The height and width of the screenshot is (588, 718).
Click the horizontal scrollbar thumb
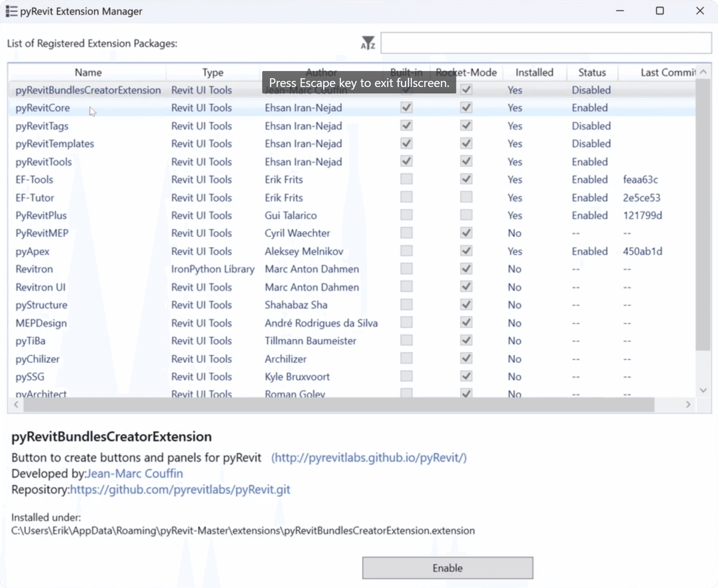(339, 405)
